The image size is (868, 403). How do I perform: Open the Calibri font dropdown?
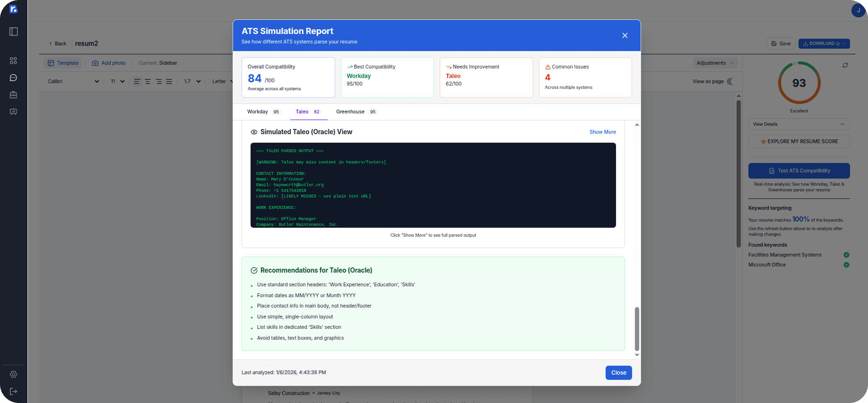coord(73,81)
